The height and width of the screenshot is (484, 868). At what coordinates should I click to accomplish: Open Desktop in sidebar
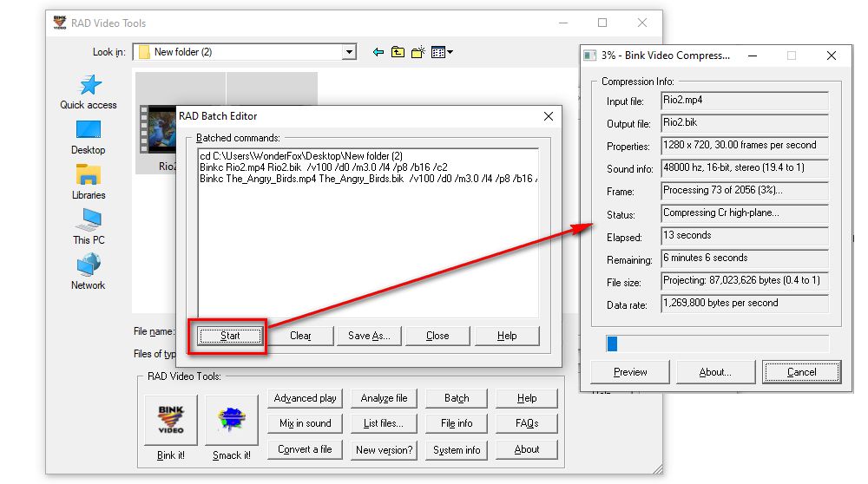[89, 138]
